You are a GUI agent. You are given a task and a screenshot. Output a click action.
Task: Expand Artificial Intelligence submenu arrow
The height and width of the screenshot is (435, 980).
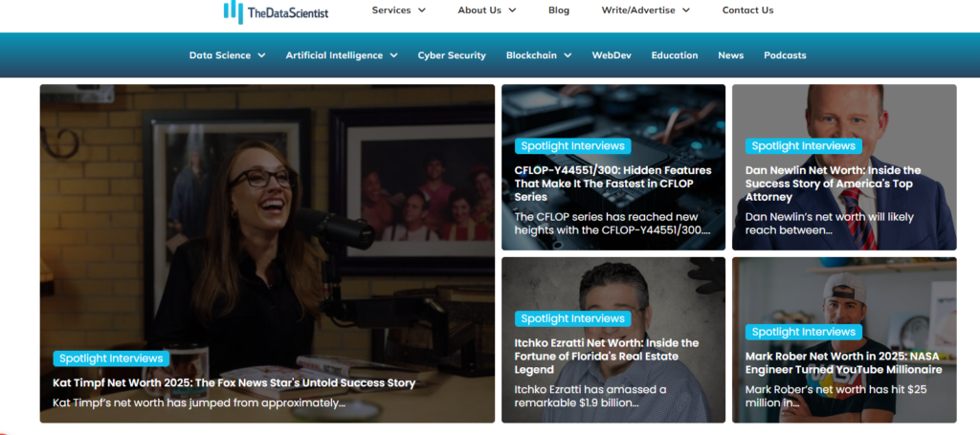click(x=393, y=55)
